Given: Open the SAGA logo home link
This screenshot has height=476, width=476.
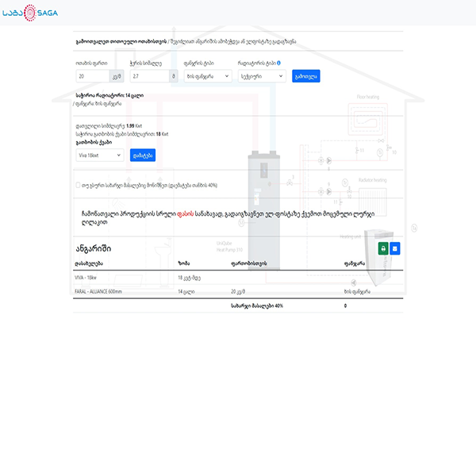Looking at the screenshot, I should pyautogui.click(x=30, y=13).
